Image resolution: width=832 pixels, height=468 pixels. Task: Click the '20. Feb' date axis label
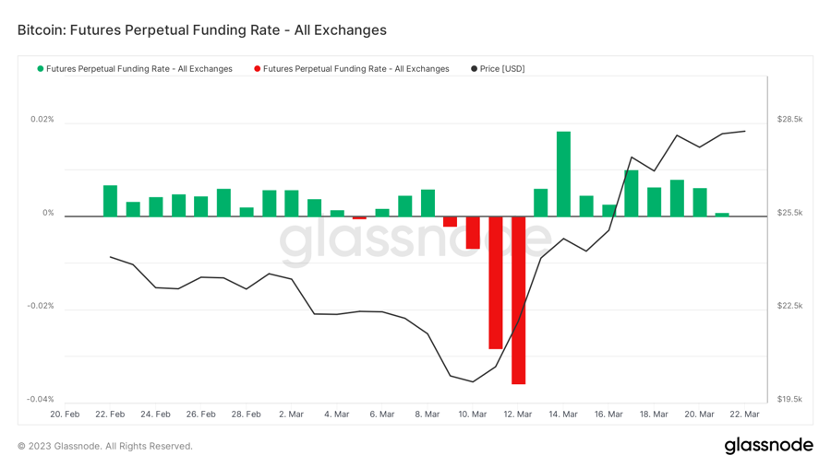65,414
